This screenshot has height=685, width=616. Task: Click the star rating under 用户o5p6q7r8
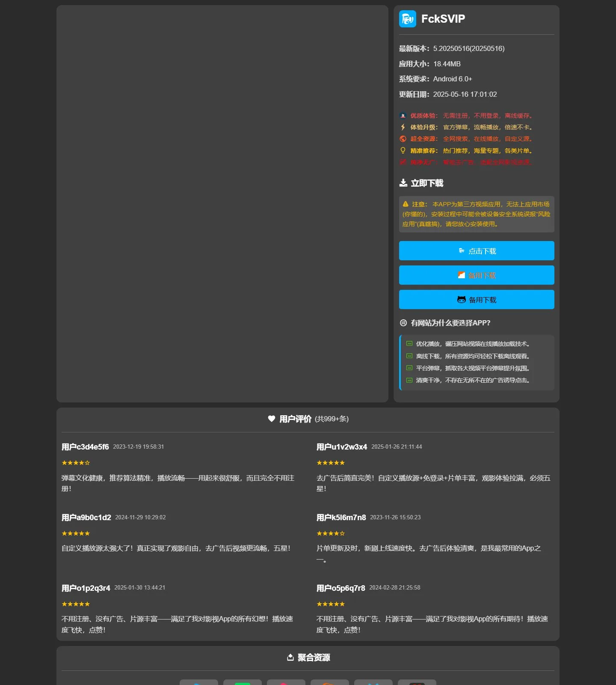point(331,604)
